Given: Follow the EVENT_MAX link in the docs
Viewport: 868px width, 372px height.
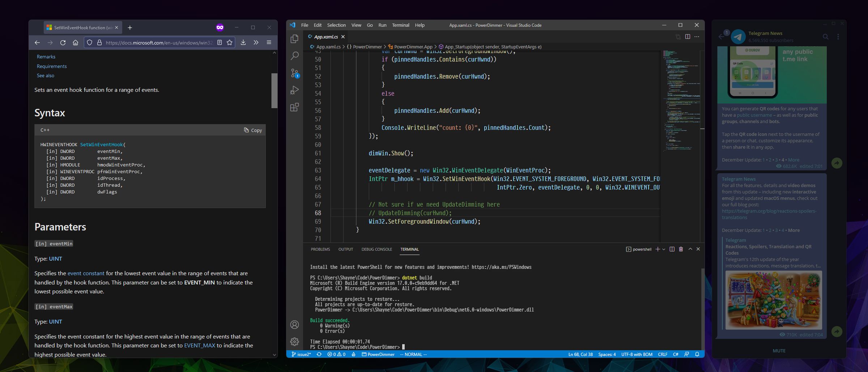Looking at the screenshot, I should 199,346.
